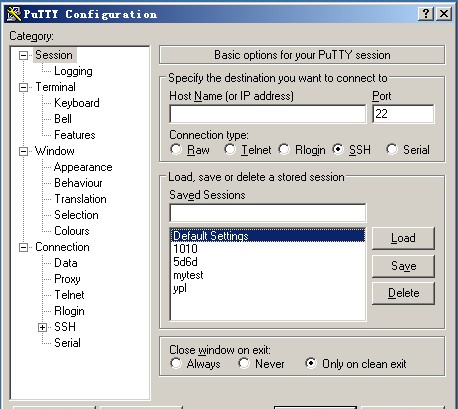This screenshot has width=458, height=409.
Task: Click the help question mark button
Action: click(x=426, y=14)
